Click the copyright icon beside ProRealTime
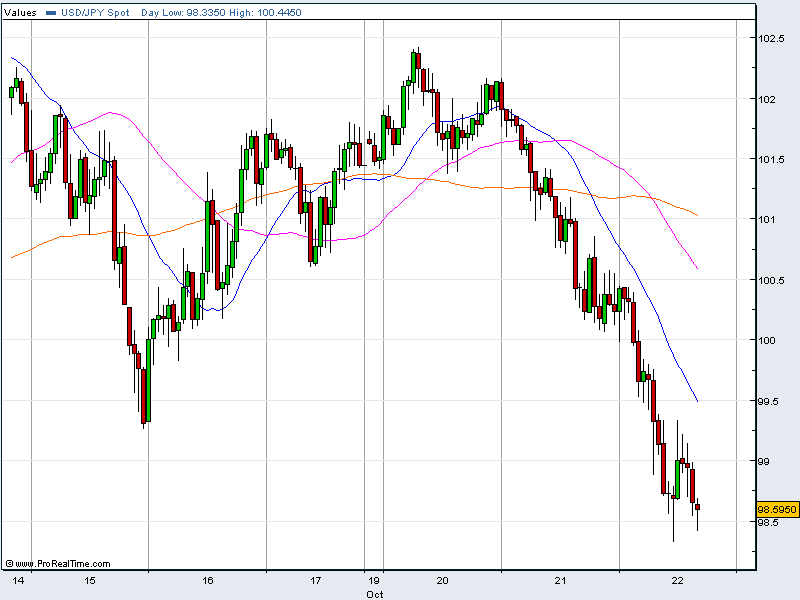 click(9, 564)
